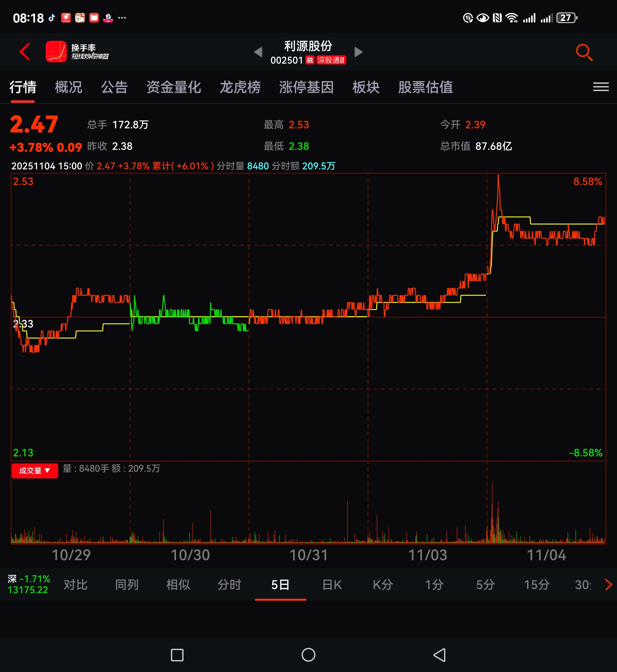The height and width of the screenshot is (672, 617).
Task: Expand the 成交量 indicator dropdown
Action: (35, 471)
